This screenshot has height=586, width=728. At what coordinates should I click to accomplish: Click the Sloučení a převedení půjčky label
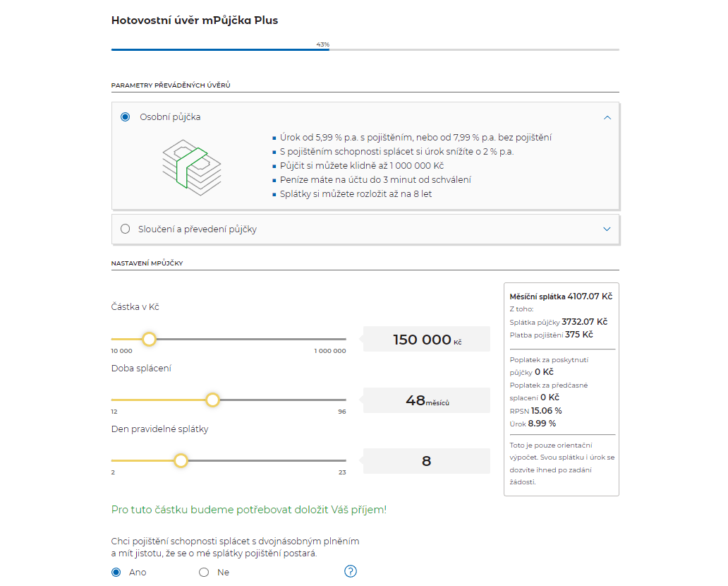click(x=198, y=229)
